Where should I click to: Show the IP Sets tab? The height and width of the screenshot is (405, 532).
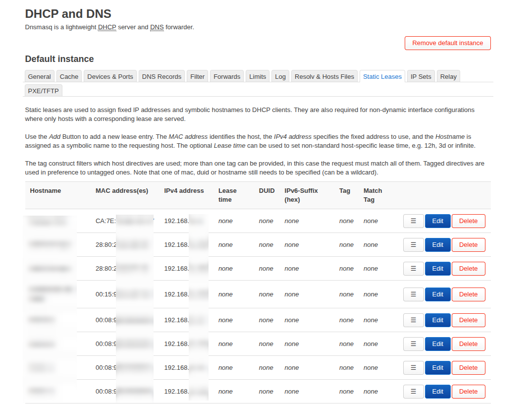pyautogui.click(x=421, y=76)
